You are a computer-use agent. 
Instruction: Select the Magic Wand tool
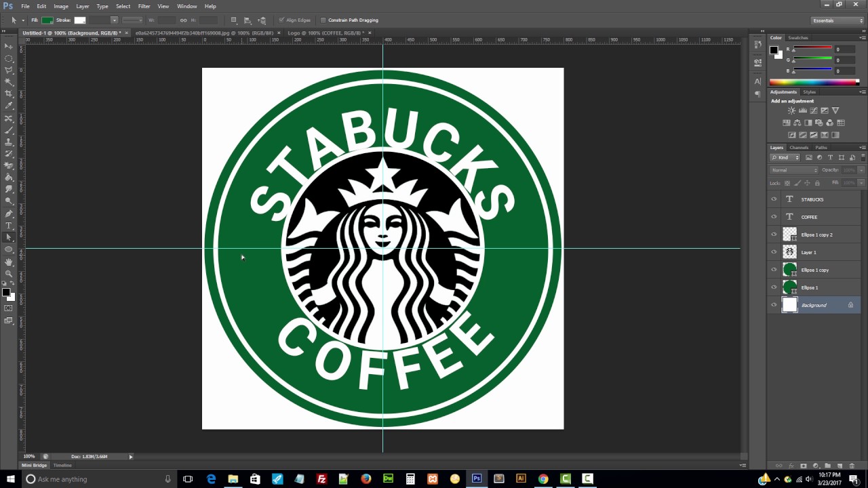click(9, 82)
